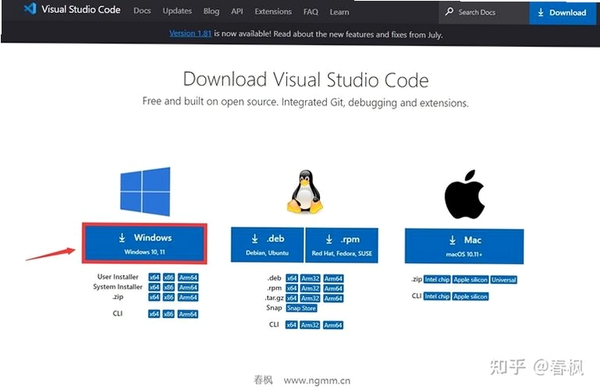Select Linux CLI Arm32 download

coord(310,325)
